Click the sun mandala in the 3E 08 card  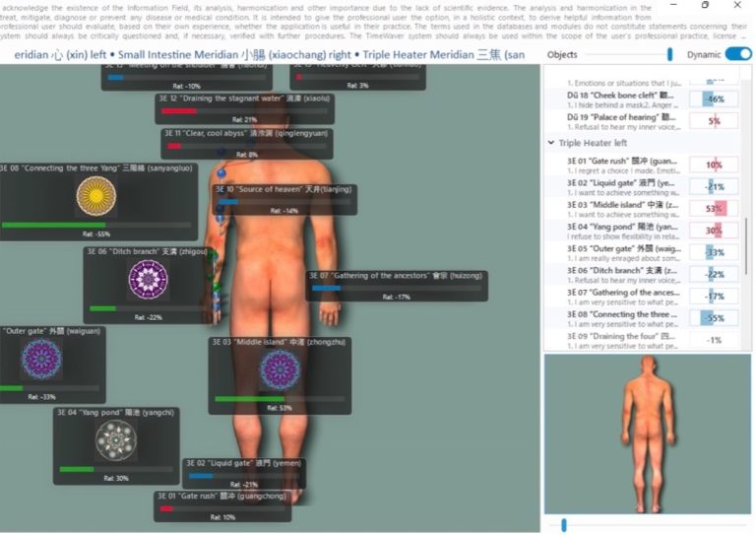pyautogui.click(x=96, y=195)
